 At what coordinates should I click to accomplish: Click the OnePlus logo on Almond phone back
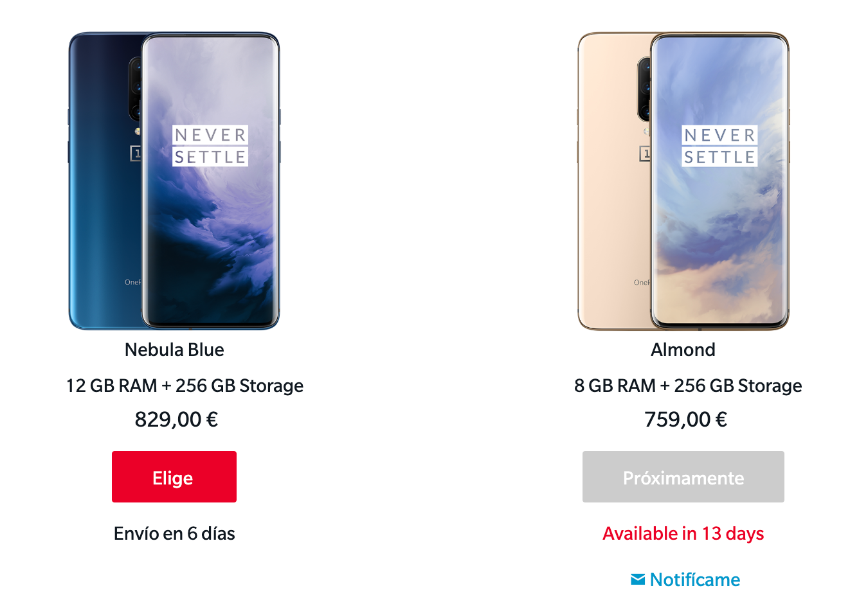point(645,153)
